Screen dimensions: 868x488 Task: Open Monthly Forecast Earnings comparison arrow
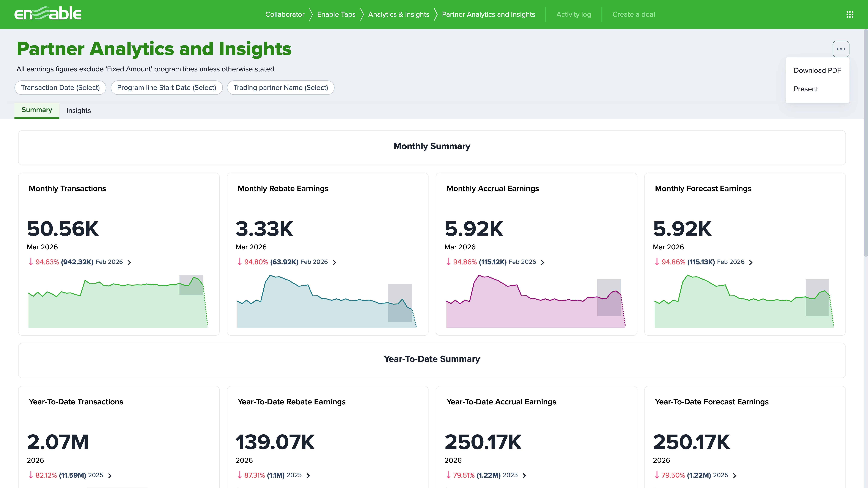pyautogui.click(x=751, y=262)
